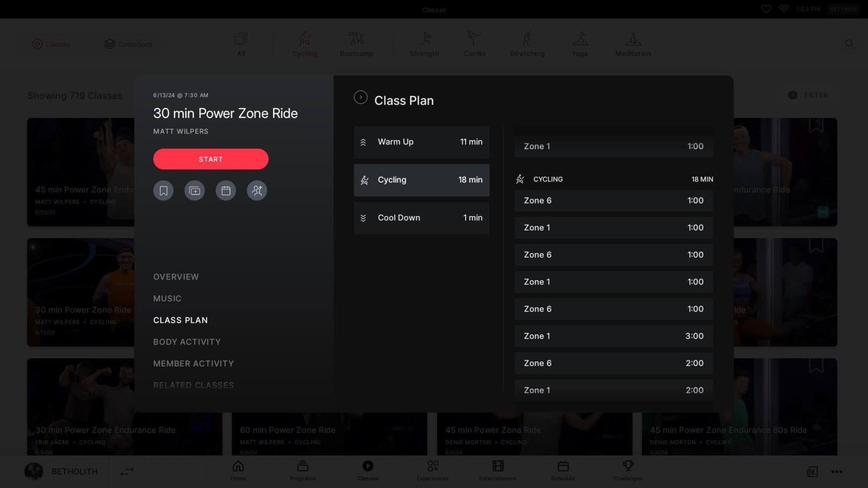This screenshot has width=868, height=488.
Task: Click the schedule/calendar icon on class
Action: click(x=225, y=190)
